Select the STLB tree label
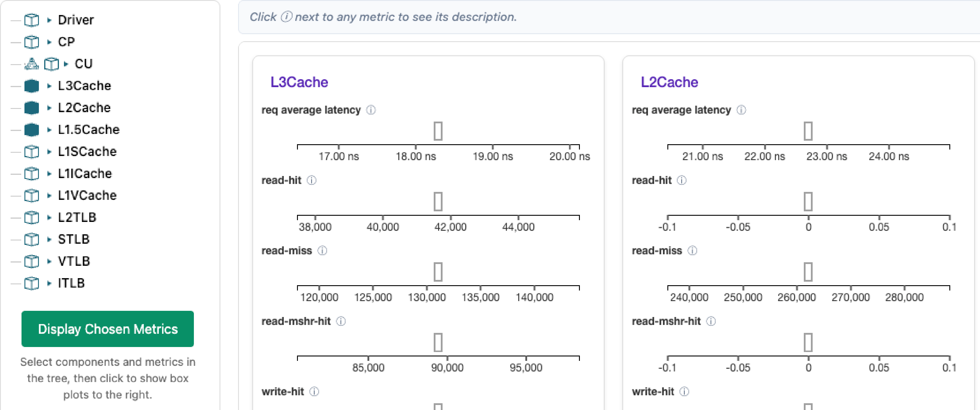Viewport: 980px width, 410px height. [x=74, y=239]
